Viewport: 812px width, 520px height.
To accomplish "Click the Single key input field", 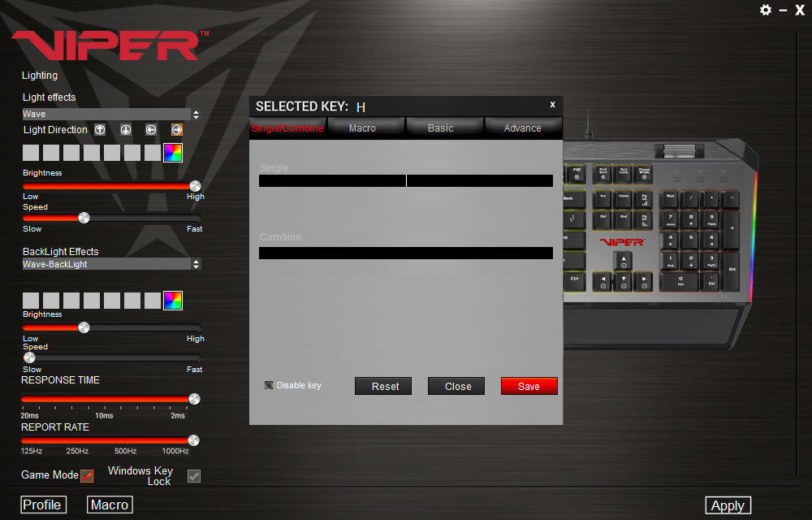I will pyautogui.click(x=406, y=180).
